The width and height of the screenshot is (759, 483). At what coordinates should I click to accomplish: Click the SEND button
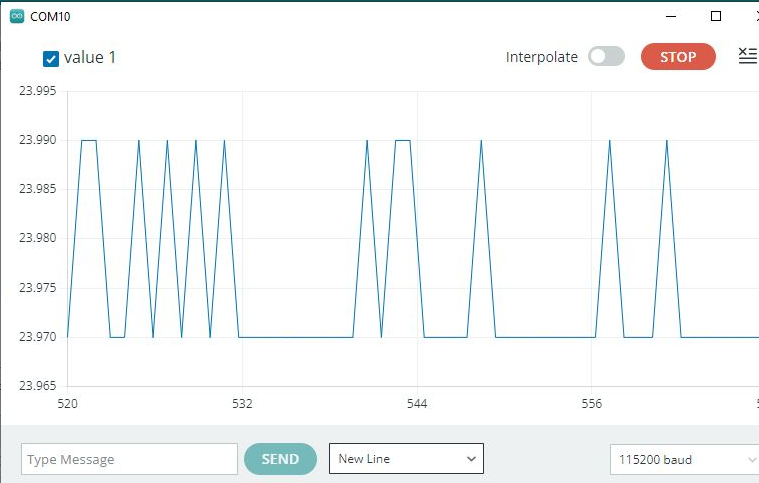(x=280, y=459)
